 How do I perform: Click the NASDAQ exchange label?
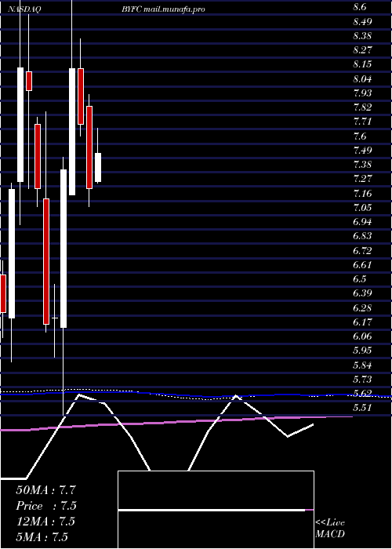pyautogui.click(x=24, y=9)
